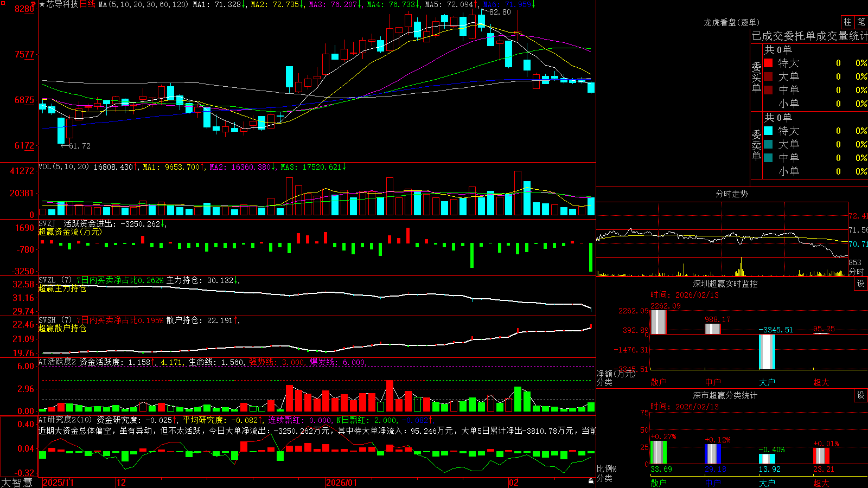Click the 深市超赢分类统计 panel title
This screenshot has height=488, width=868.
pos(725,395)
